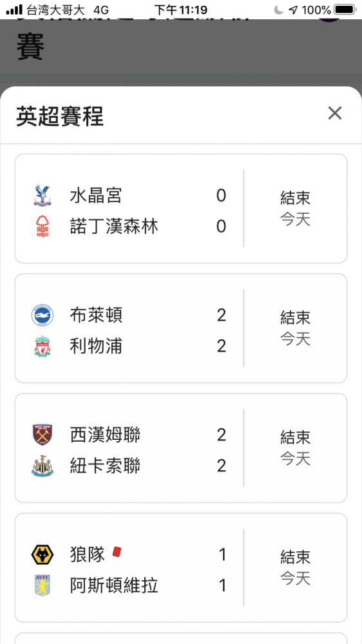This screenshot has height=644, width=362.
Task: Tap the Aston Villa club crest
Action: (43, 585)
